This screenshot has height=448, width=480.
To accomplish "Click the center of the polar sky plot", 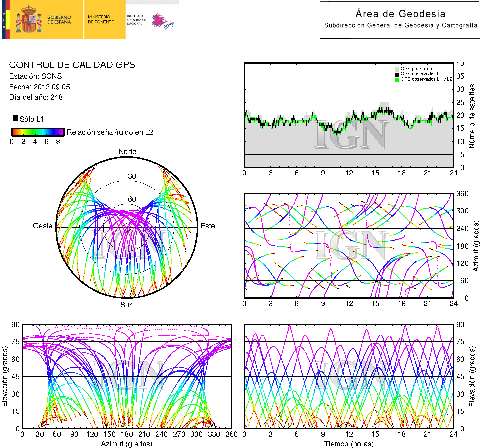I will coord(127,227).
